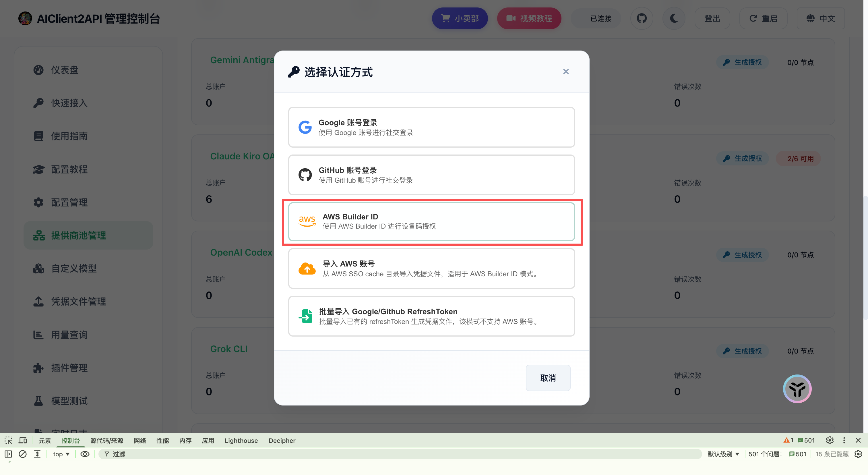Click 生成授权 for OpenAI Codex
This screenshot has width=868, height=475.
[x=742, y=255]
